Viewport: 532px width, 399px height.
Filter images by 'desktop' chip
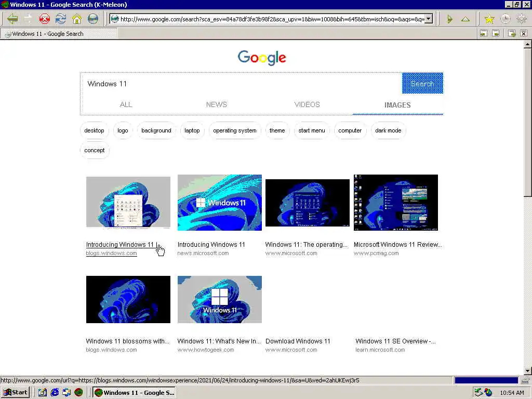point(95,130)
